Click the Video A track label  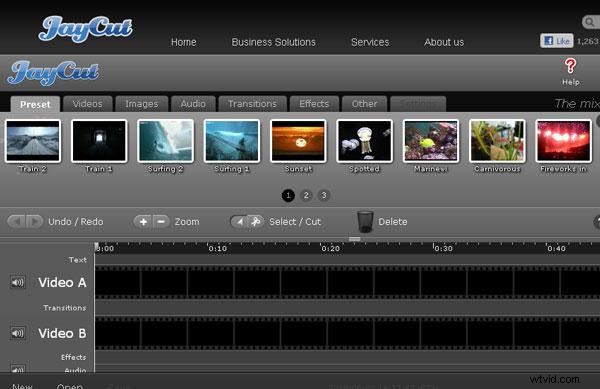(x=62, y=283)
